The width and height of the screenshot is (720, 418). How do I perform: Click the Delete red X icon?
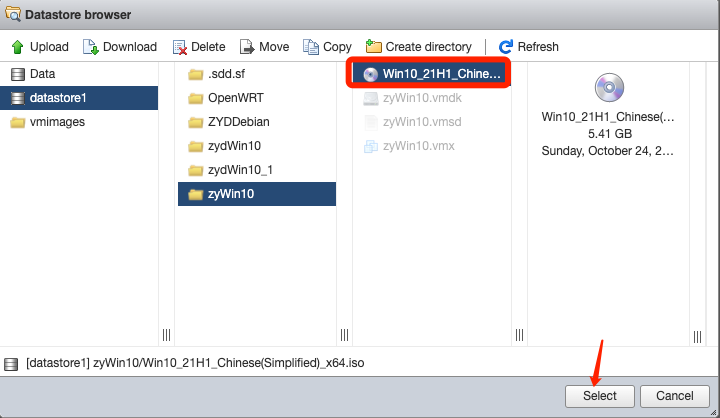point(180,47)
